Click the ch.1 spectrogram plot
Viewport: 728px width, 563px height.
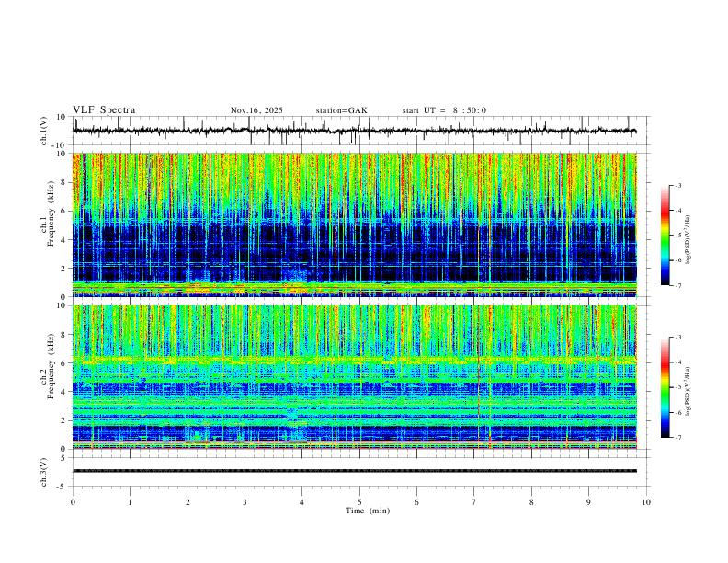[x=355, y=224]
